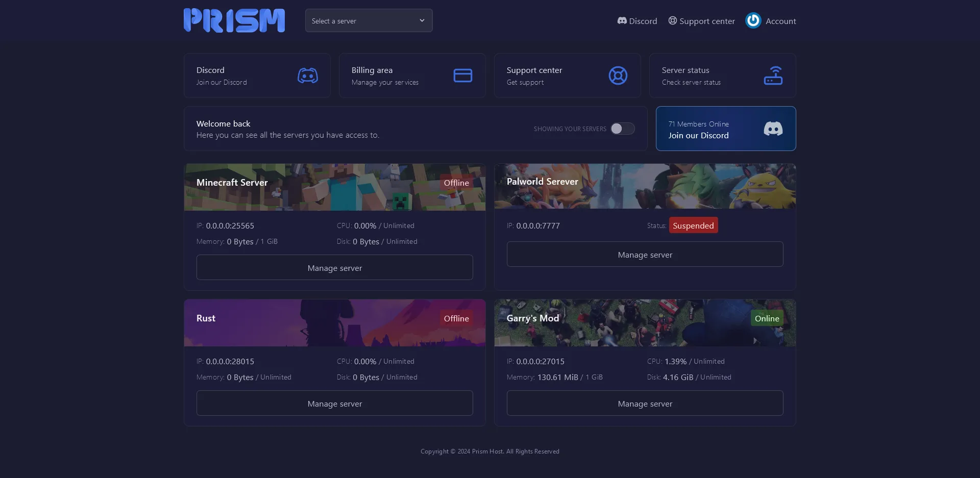Image resolution: width=980 pixels, height=478 pixels.
Task: Click Manage server for Palworld Serever
Action: pos(645,255)
